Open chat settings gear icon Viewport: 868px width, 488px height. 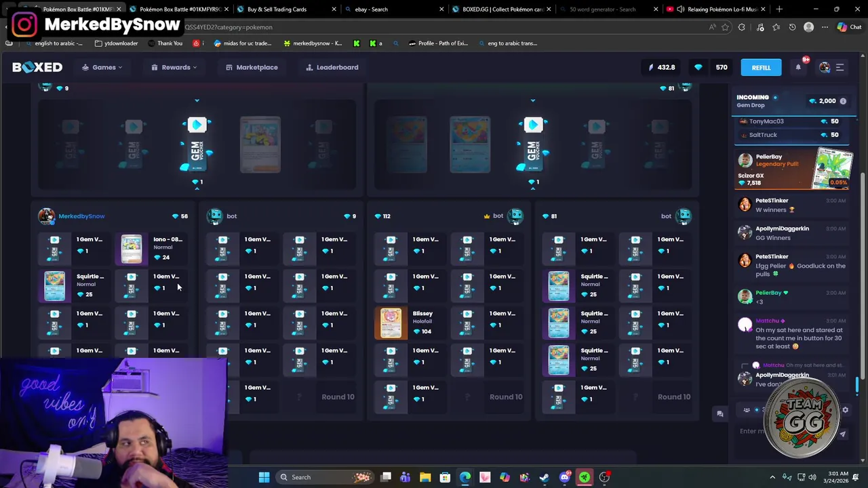(x=845, y=410)
